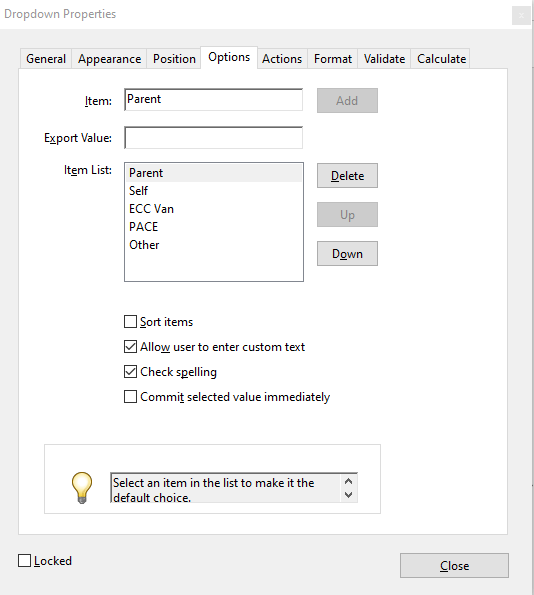Open the Appearance tab
Viewport: 534px width, 595px height.
coord(109,59)
